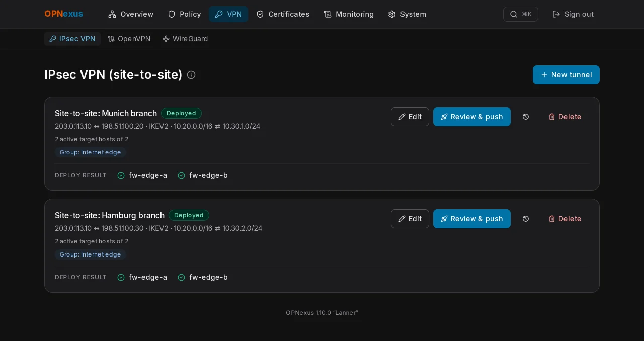Review & push the Munich branch tunnel
Viewport: 644px width, 341px height.
[x=472, y=117]
